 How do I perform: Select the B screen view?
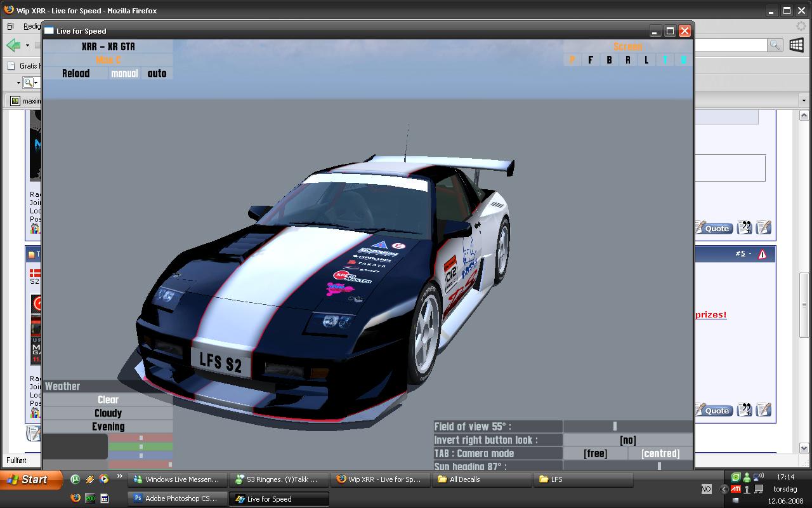click(x=609, y=60)
